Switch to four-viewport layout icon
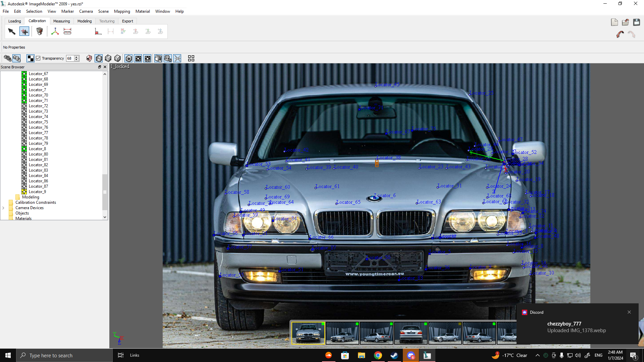Viewport: 644px width, 362px height. tap(191, 58)
